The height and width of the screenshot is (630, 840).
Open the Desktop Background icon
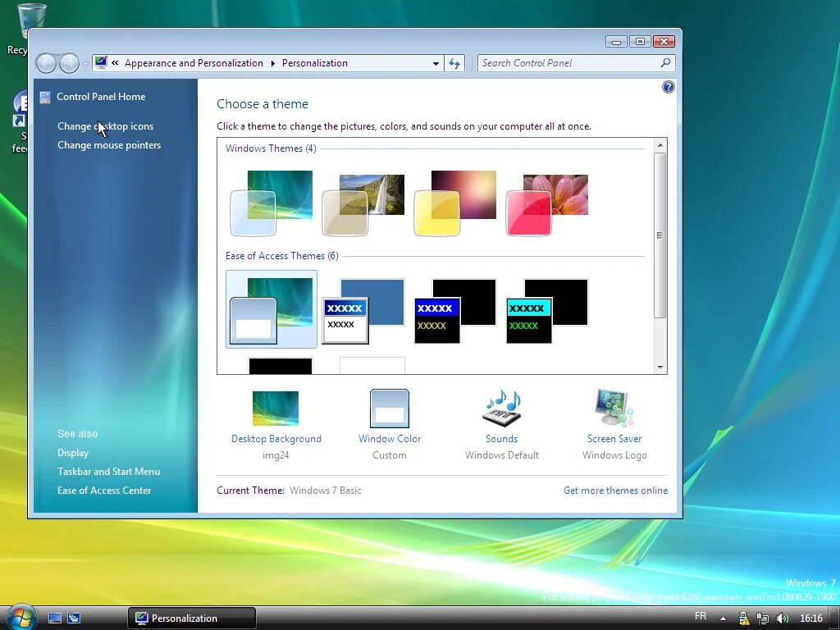pyautogui.click(x=276, y=409)
